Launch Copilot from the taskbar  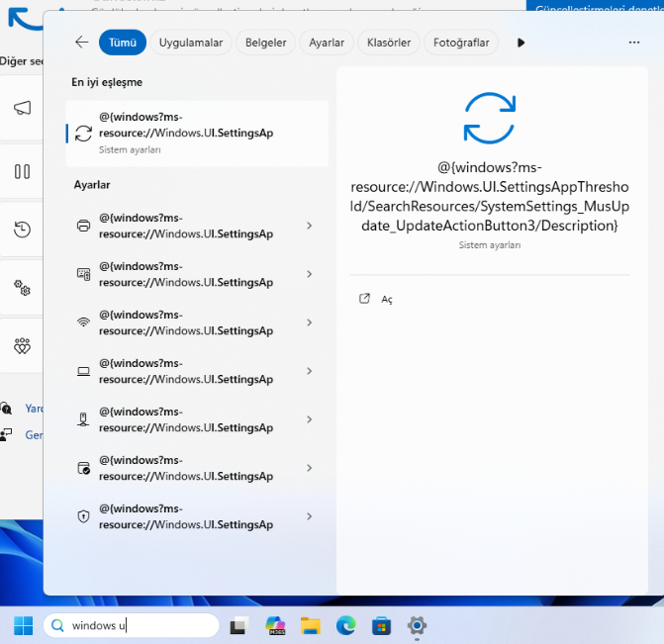point(275,625)
